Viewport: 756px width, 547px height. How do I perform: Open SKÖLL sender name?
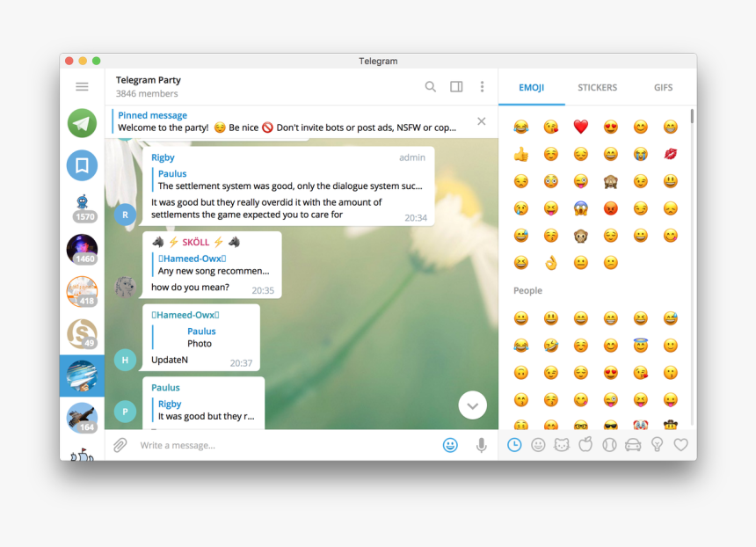(196, 242)
